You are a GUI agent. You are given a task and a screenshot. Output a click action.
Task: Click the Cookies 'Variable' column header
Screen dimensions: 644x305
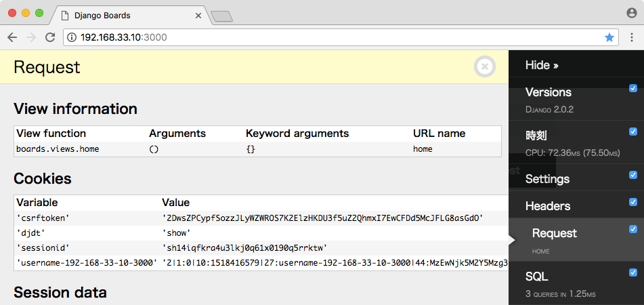(37, 202)
